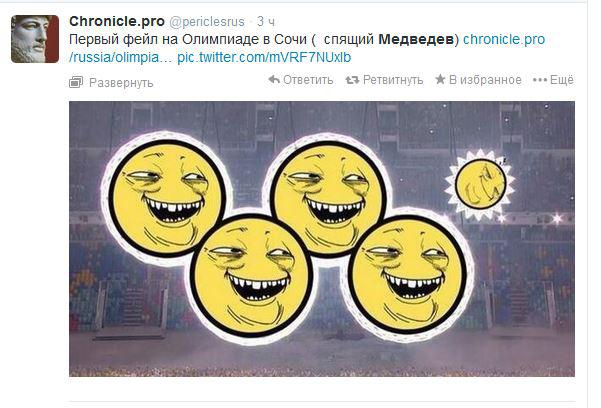Viewport: 601px width, 408px height.
Task: Click the expand media icon beside Развернуть
Action: pos(76,82)
